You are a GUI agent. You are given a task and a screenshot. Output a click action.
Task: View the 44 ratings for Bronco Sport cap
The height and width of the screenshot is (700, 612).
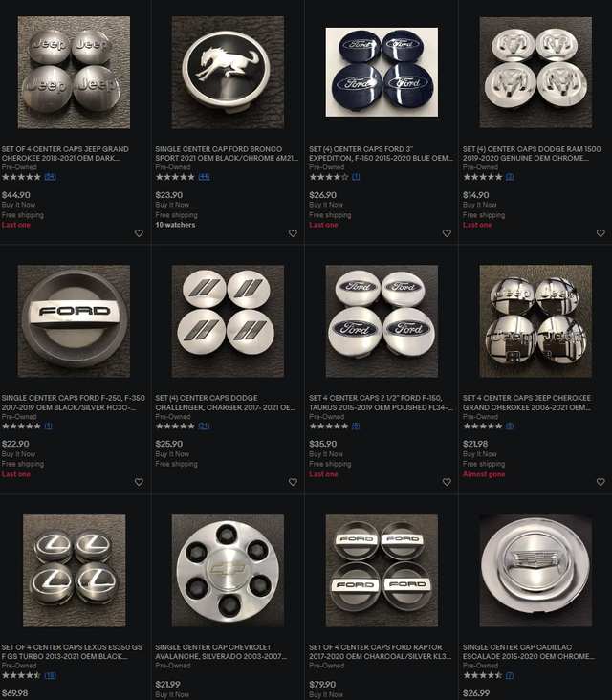[204, 176]
